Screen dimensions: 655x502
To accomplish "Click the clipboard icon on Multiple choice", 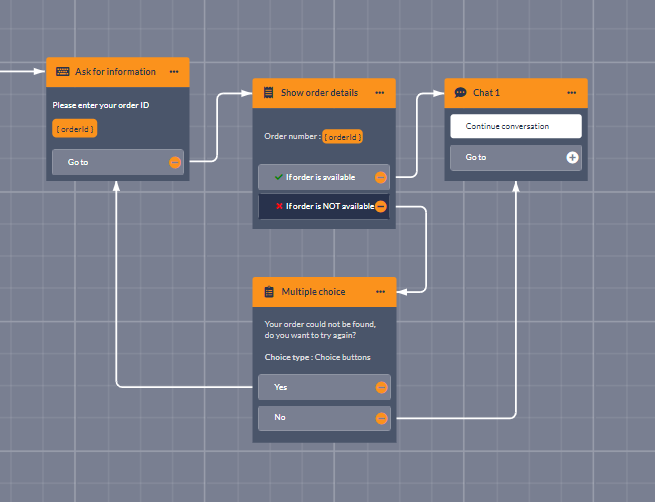I will click(268, 292).
